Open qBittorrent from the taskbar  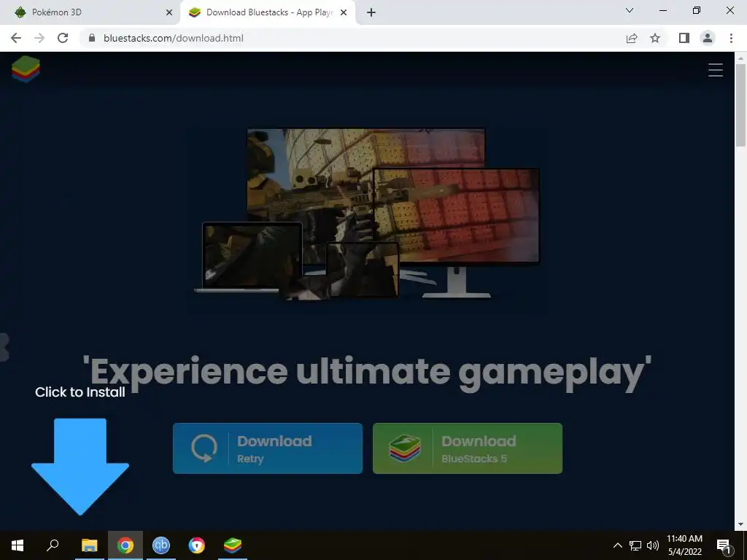click(x=161, y=545)
